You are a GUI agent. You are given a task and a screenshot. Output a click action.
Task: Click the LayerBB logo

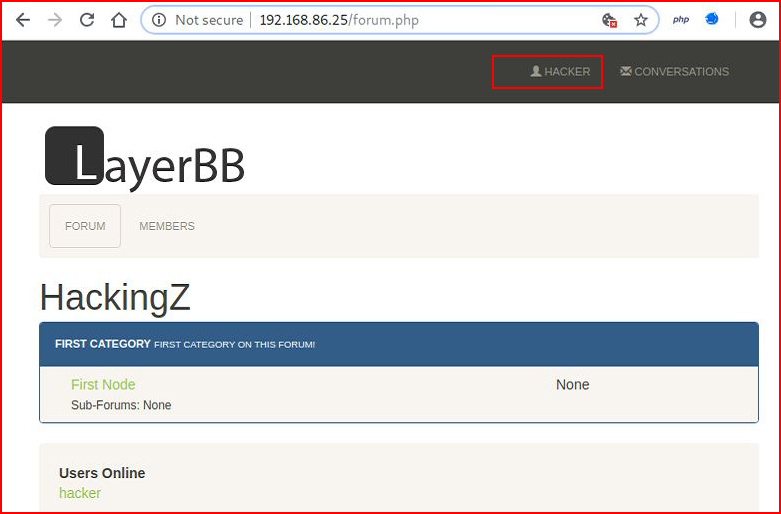145,158
